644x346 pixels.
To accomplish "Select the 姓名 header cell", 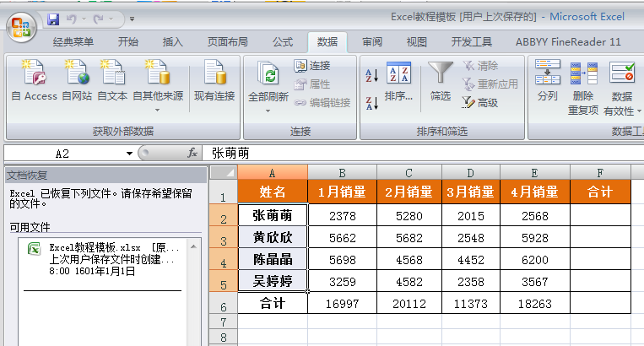I will (x=273, y=192).
